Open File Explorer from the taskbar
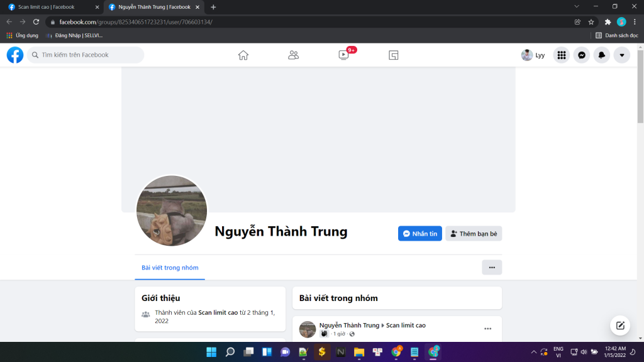Viewport: 644px width, 362px height. [359, 352]
